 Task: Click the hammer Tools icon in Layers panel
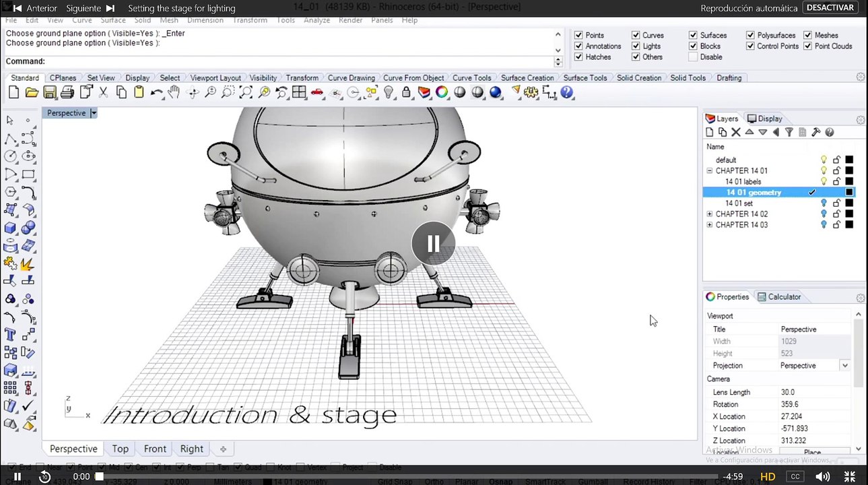816,133
